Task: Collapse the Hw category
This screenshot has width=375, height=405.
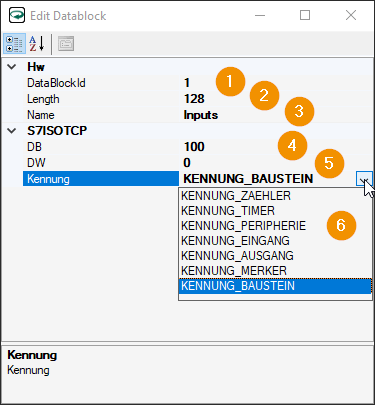Action: pos(12,67)
